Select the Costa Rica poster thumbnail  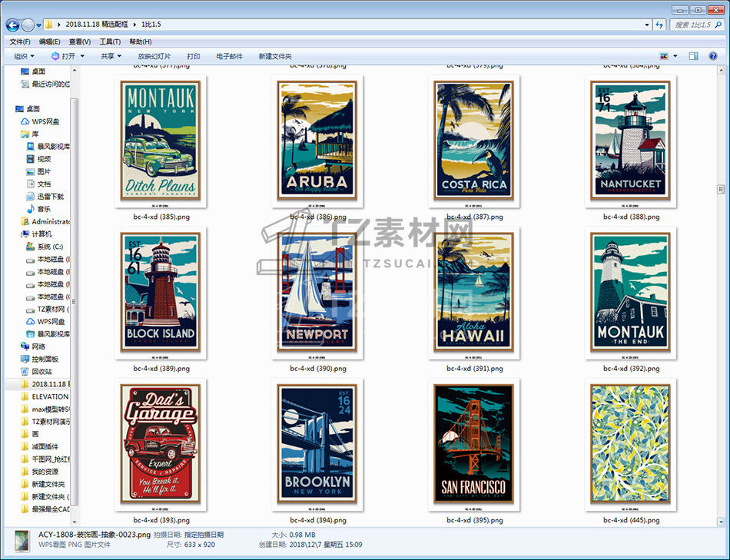tap(474, 141)
